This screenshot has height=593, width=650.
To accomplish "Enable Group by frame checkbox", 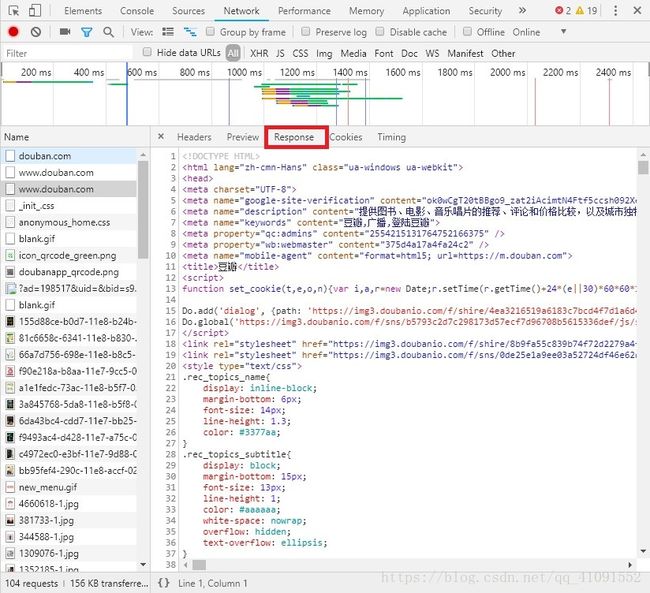I will 211,32.
